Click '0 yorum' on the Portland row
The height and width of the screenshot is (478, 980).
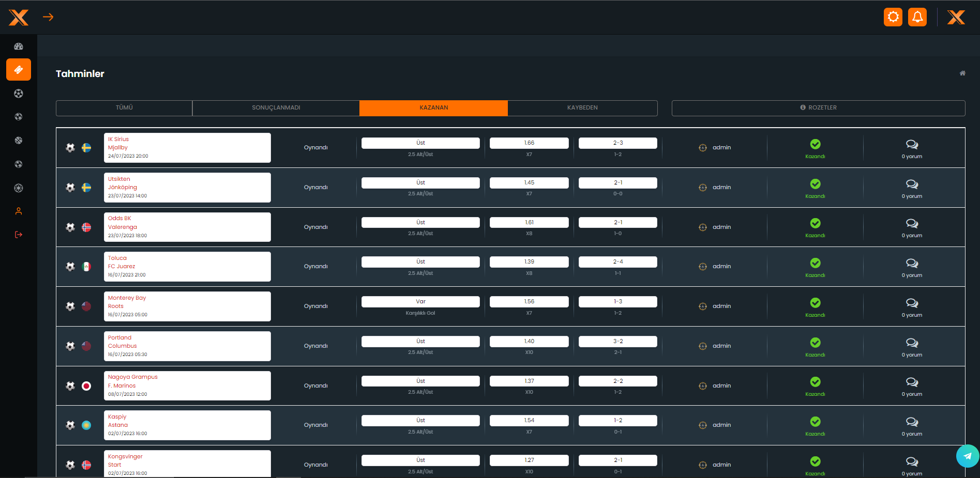(x=912, y=355)
